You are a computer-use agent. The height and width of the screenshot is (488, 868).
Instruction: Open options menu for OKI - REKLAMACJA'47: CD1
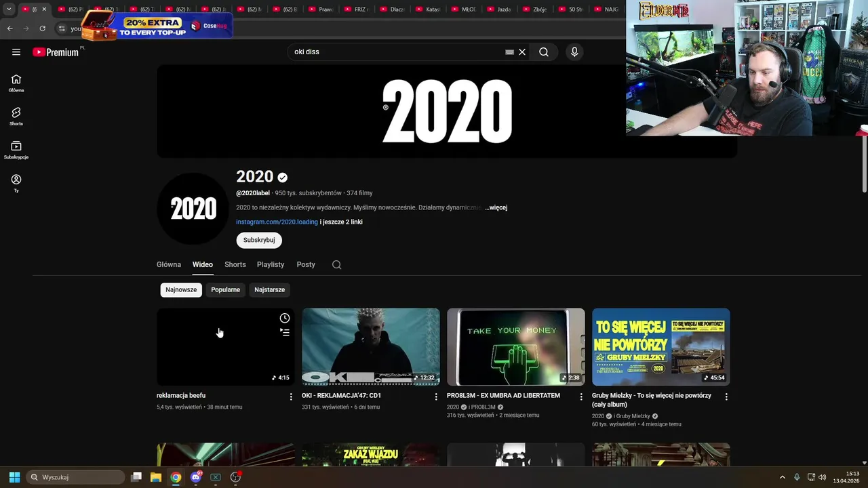tap(436, 396)
